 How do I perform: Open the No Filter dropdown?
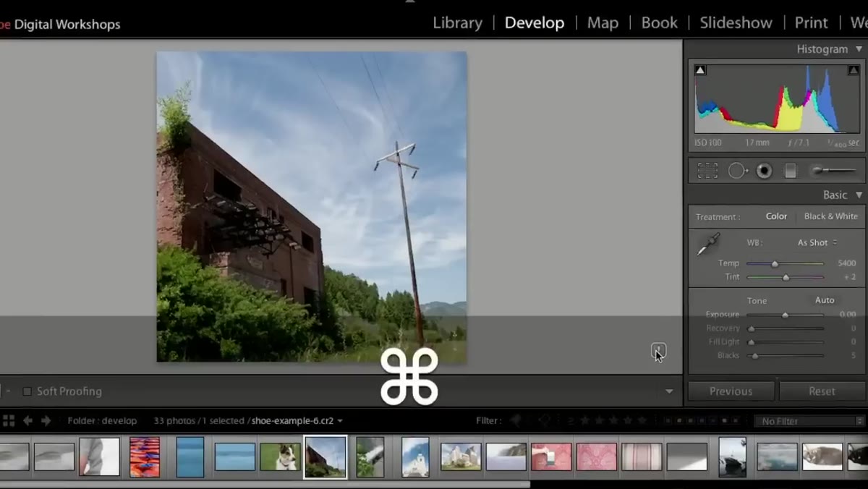[x=809, y=421]
